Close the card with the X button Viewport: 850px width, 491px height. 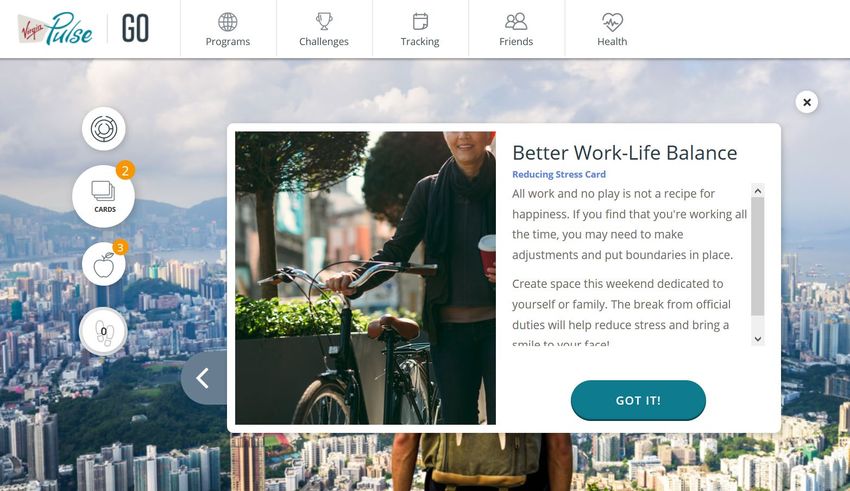point(807,102)
